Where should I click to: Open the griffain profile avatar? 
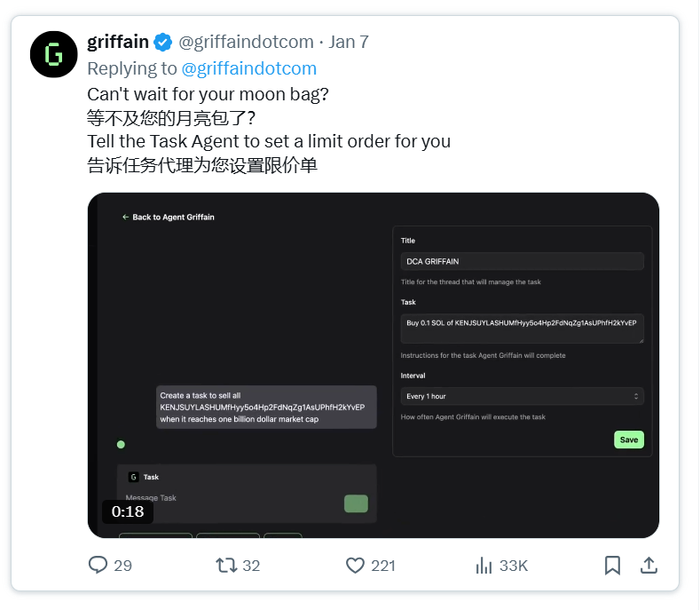pyautogui.click(x=53, y=54)
